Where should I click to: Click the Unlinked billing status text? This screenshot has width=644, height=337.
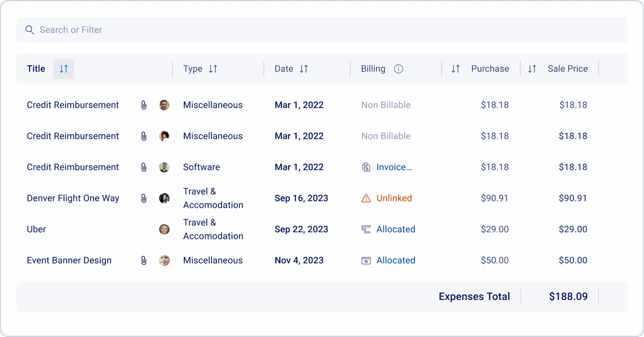click(394, 198)
